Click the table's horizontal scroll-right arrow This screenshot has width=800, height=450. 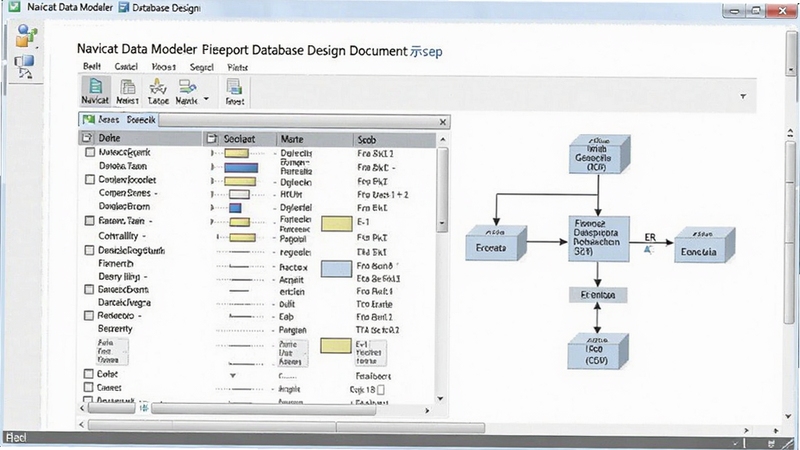click(x=427, y=410)
